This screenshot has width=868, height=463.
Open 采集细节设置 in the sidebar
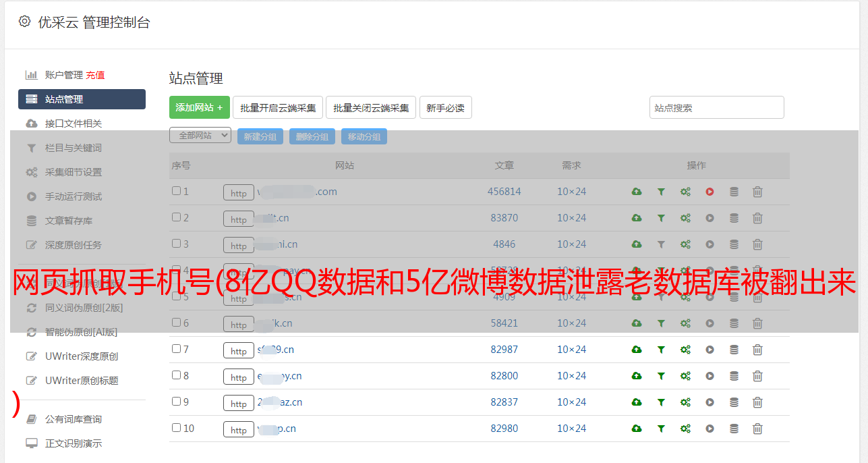74,172
